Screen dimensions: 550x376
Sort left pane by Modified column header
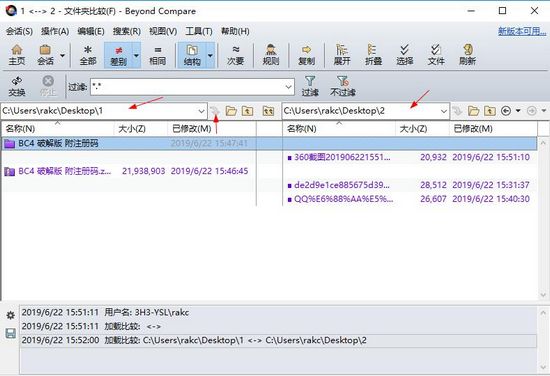(212, 129)
